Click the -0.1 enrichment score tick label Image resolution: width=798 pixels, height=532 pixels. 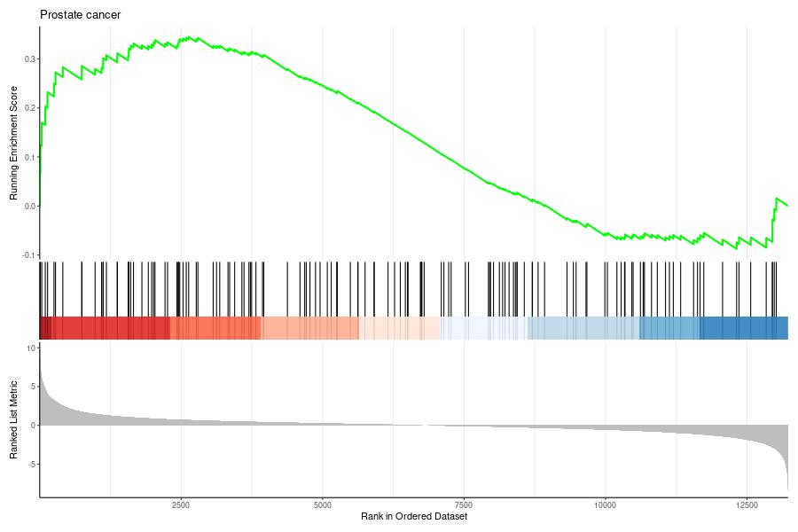pyautogui.click(x=29, y=255)
